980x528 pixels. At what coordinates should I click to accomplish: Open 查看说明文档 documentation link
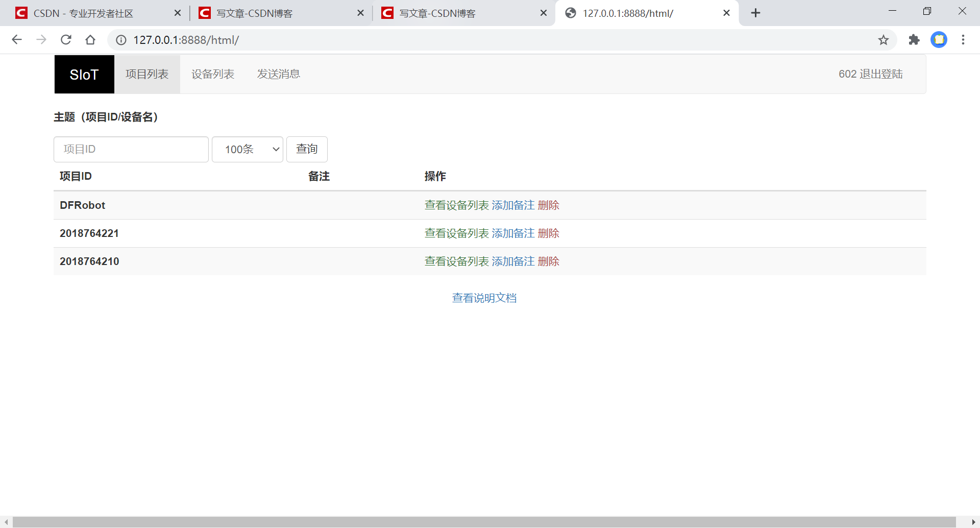pyautogui.click(x=484, y=298)
